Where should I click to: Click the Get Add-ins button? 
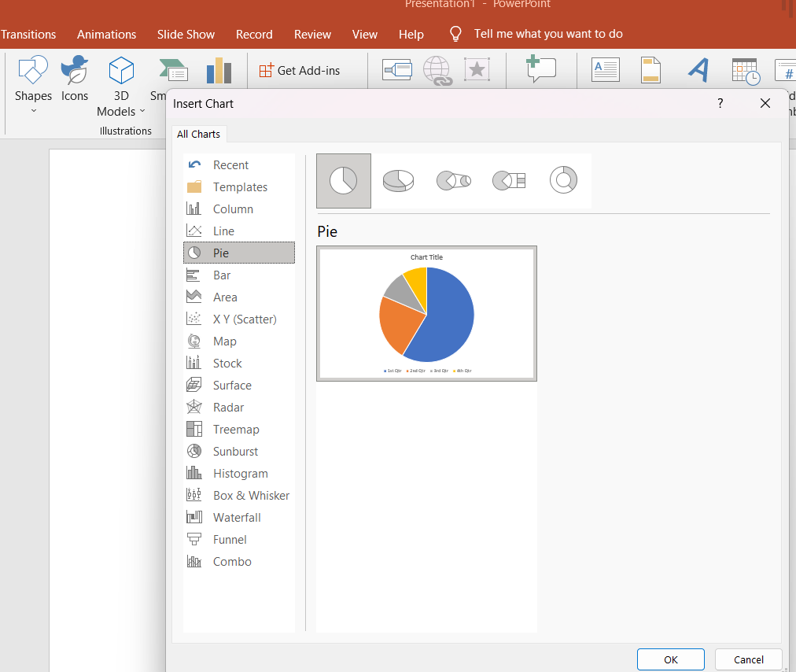click(x=300, y=71)
